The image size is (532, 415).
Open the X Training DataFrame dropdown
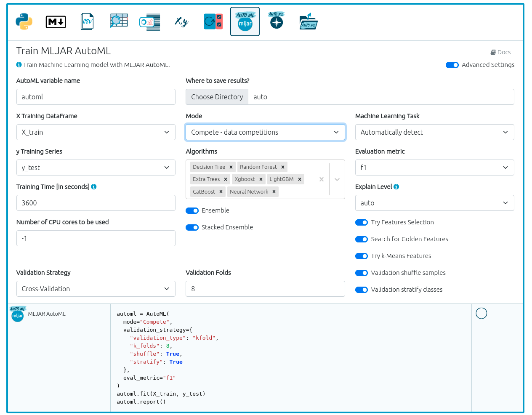pyautogui.click(x=96, y=132)
